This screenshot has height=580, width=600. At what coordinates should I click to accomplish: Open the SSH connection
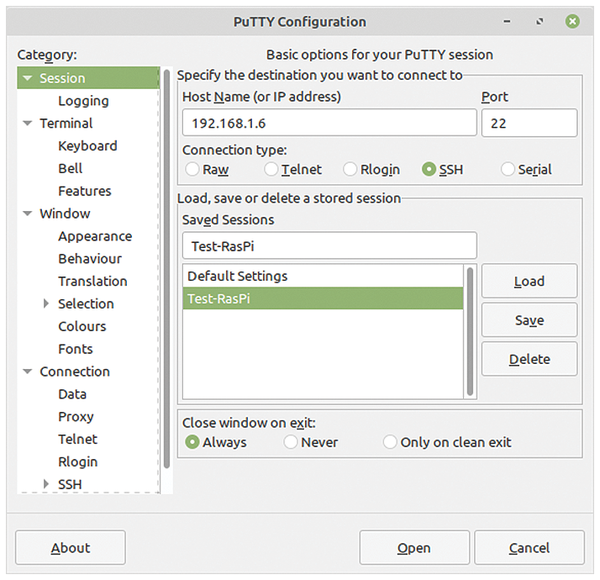coord(414,548)
